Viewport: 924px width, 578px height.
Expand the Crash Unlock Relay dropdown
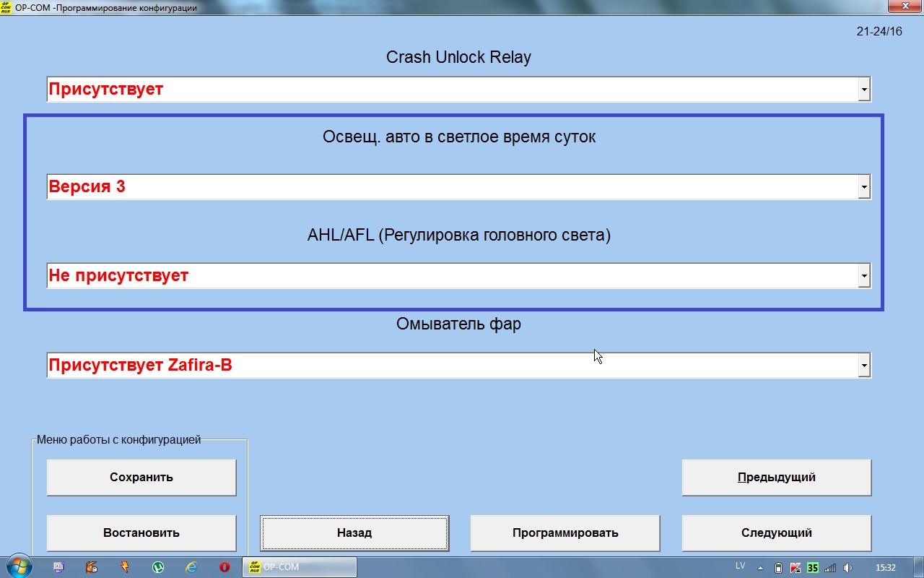coord(863,90)
